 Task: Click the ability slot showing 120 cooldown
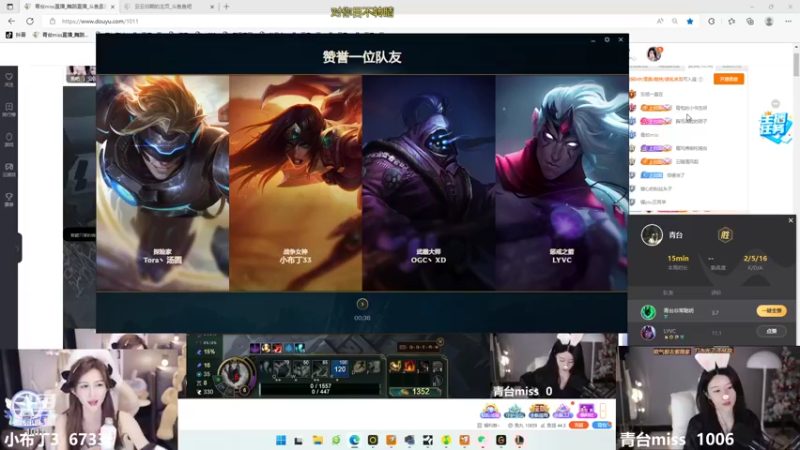[x=340, y=368]
